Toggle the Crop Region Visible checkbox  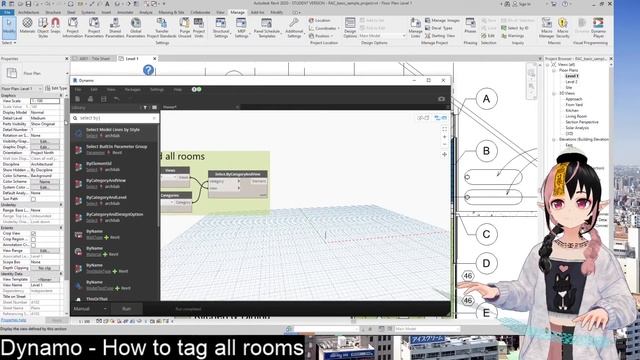click(x=33, y=239)
